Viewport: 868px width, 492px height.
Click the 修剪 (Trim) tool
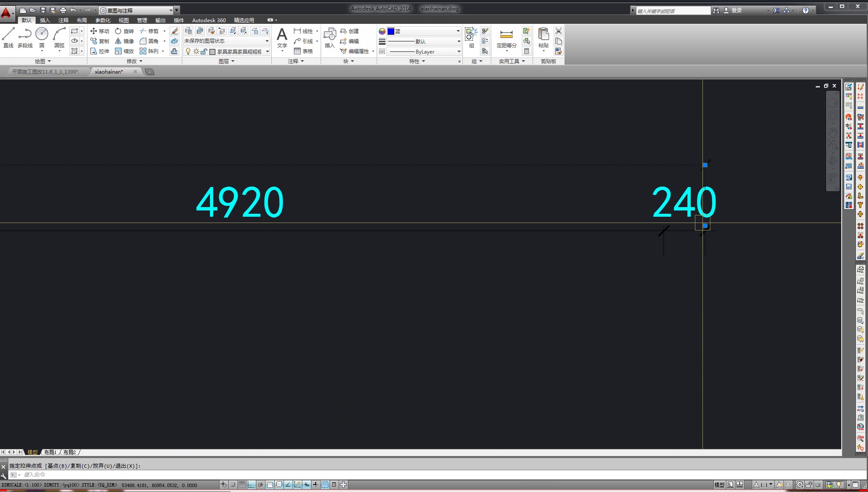(x=149, y=31)
